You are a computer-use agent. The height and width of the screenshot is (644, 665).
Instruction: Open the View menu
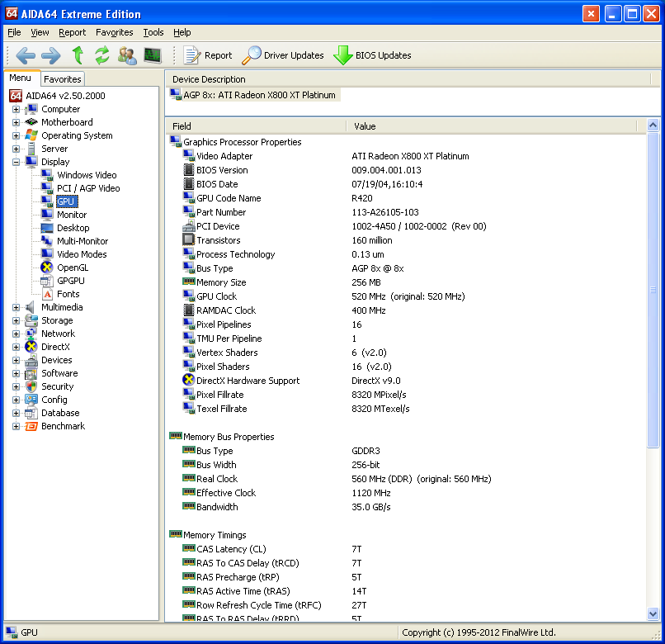pyautogui.click(x=40, y=32)
